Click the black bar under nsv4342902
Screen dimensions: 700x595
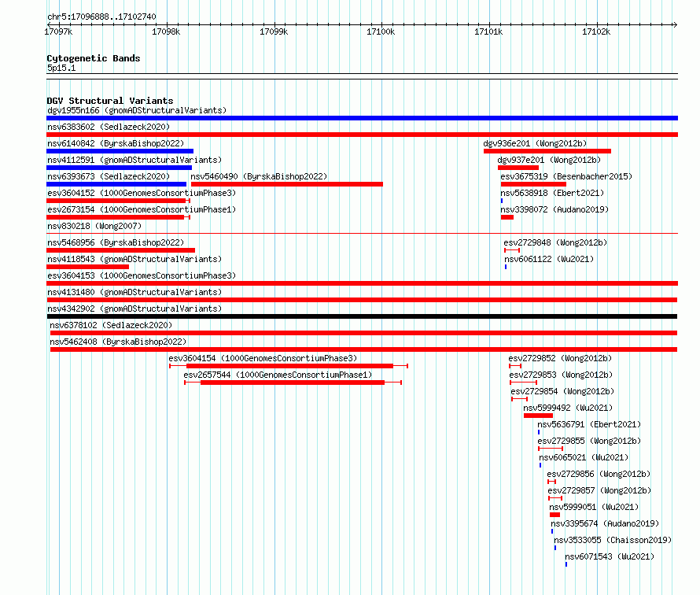[x=362, y=316]
